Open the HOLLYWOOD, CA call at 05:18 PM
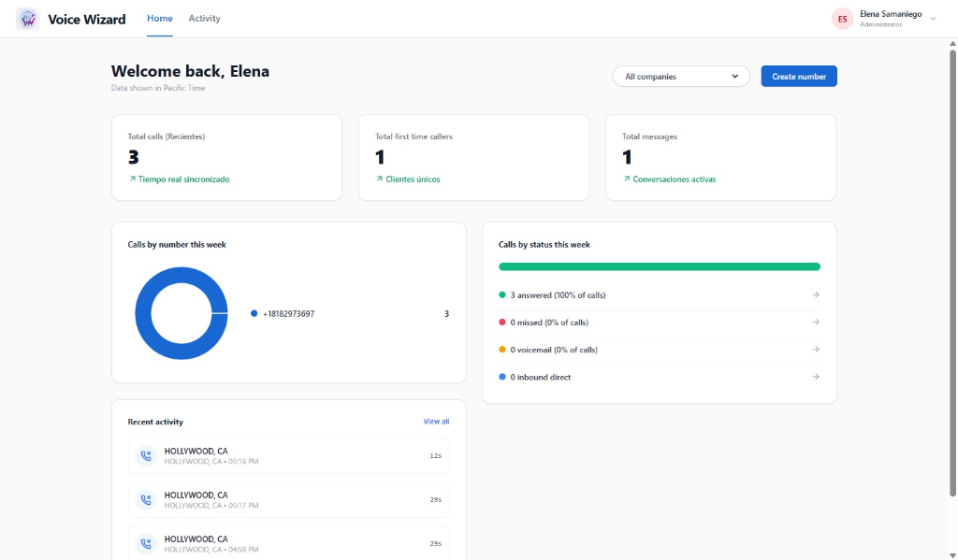Viewport: 958px width, 560px height. point(288,455)
